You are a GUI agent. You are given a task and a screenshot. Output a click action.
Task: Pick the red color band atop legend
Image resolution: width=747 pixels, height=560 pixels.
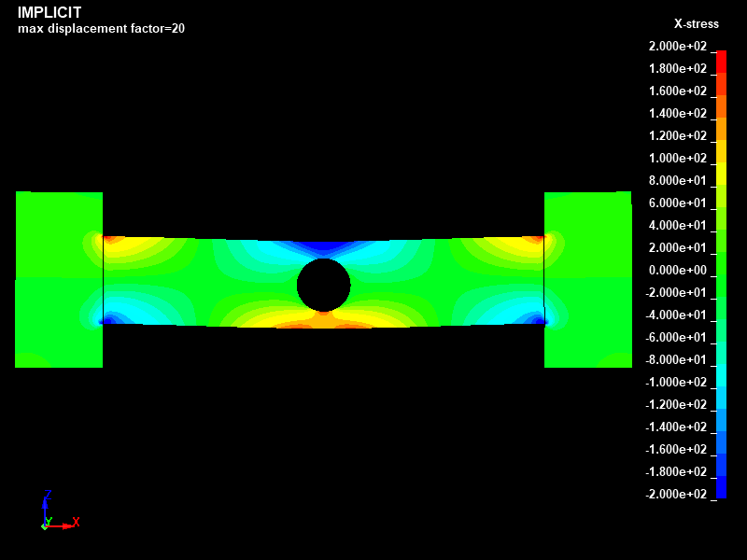tap(721, 56)
